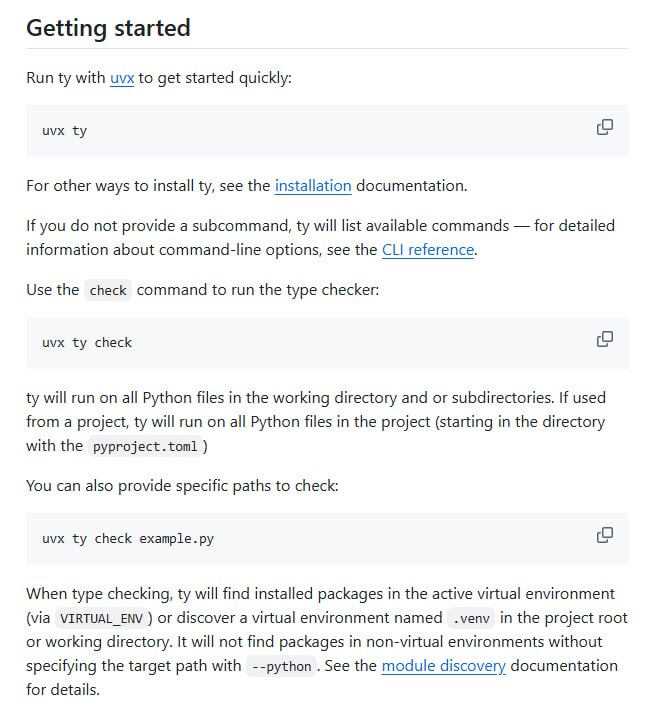The image size is (661, 719).
Task: Copy the 'uvx ty check example.py' command
Action: 605,535
